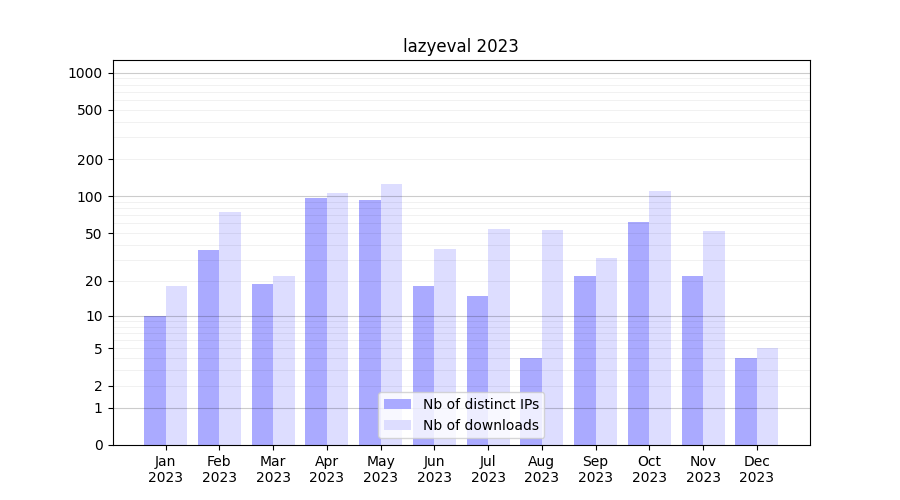Click the chart title "lazyeval 2023"
This screenshot has width=900, height=500.
click(460, 46)
